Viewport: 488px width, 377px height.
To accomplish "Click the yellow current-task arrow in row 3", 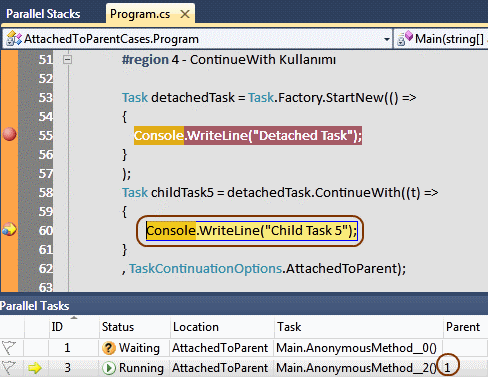I will point(35,368).
